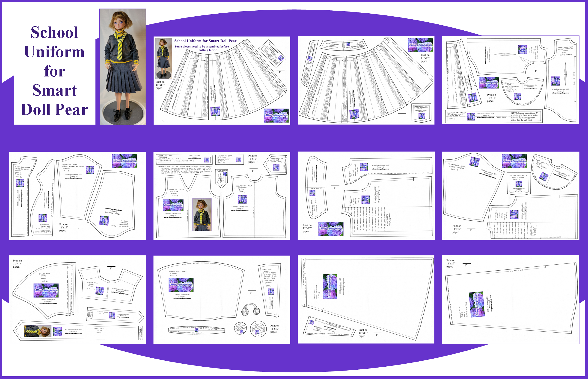The height and width of the screenshot is (380, 588).
Task: Click the purple M icon on sweater back piece
Action: coord(242,199)
